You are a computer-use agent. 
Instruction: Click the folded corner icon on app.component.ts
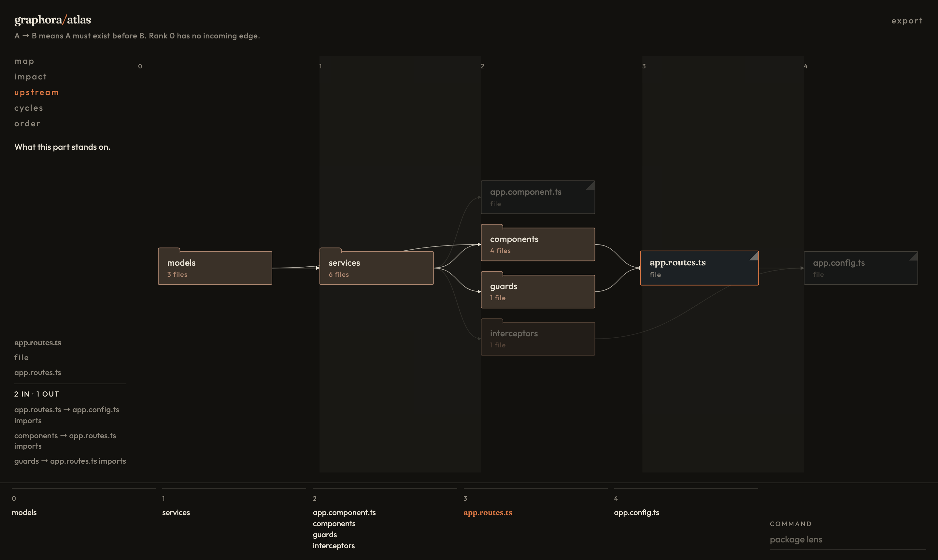pyautogui.click(x=591, y=185)
